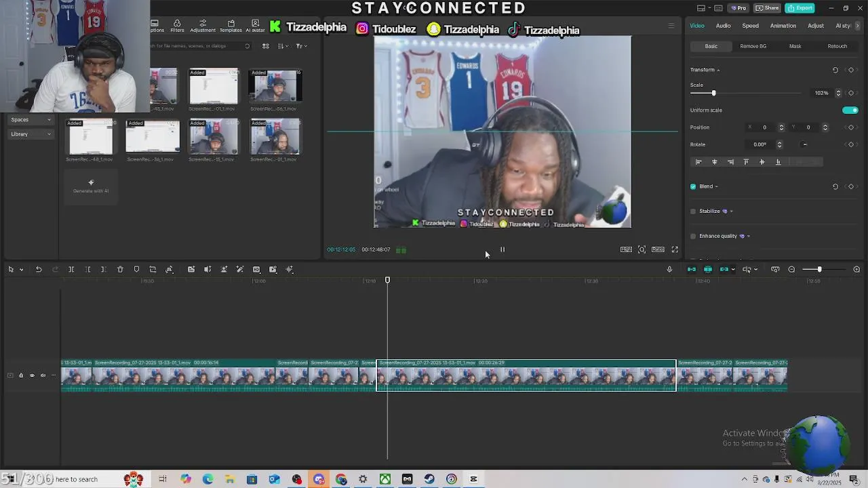Toggle track visibility eye icon

pyautogui.click(x=32, y=375)
